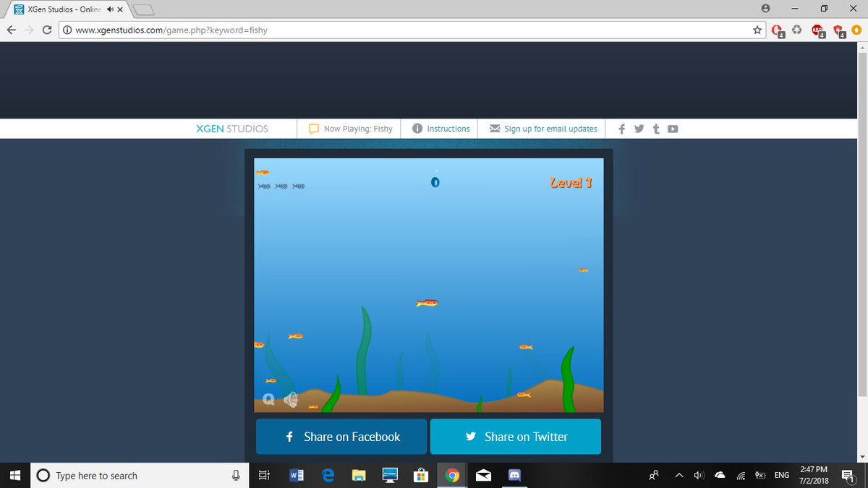Open the clock showing 2:47 PM
The width and height of the screenshot is (868, 488).
[x=814, y=475]
